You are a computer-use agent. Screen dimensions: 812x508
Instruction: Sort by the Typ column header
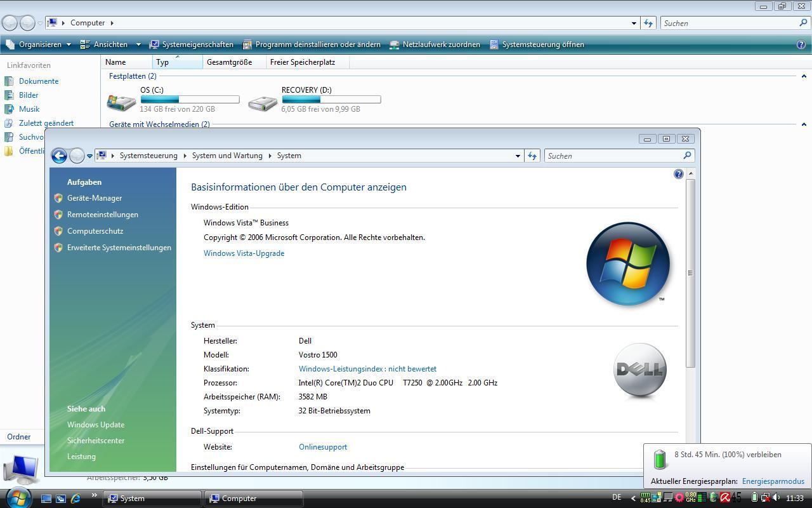(x=178, y=62)
